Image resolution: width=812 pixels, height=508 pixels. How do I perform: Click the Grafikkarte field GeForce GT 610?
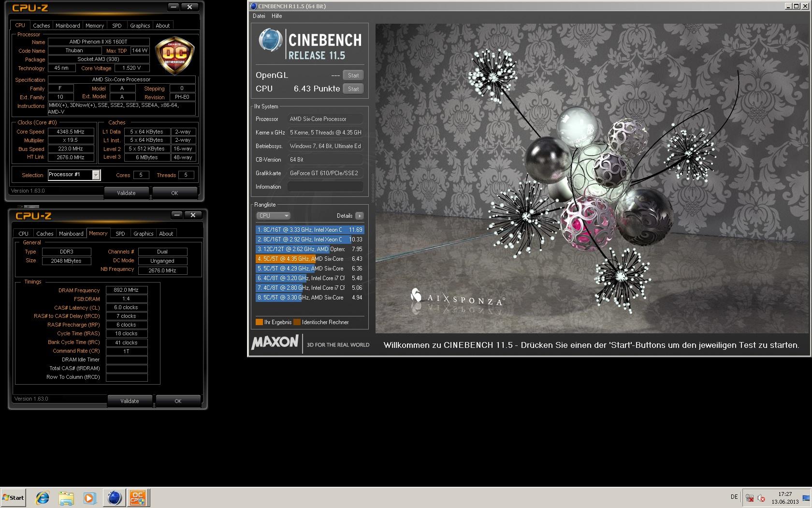coord(325,173)
